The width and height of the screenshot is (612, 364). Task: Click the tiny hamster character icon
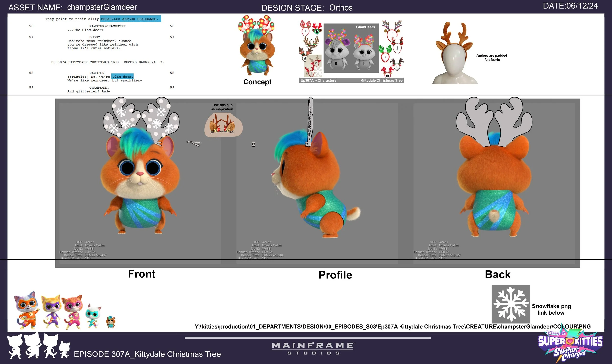[110, 322]
